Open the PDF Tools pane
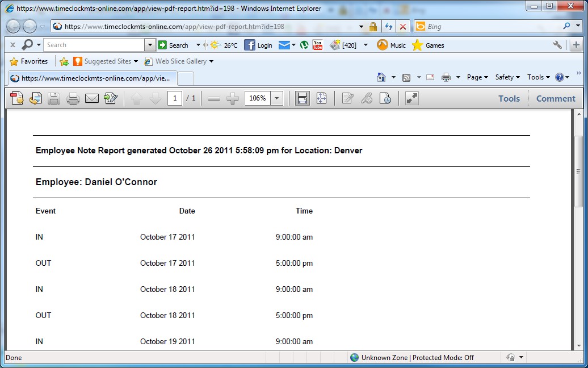Image resolution: width=588 pixels, height=368 pixels. point(509,99)
